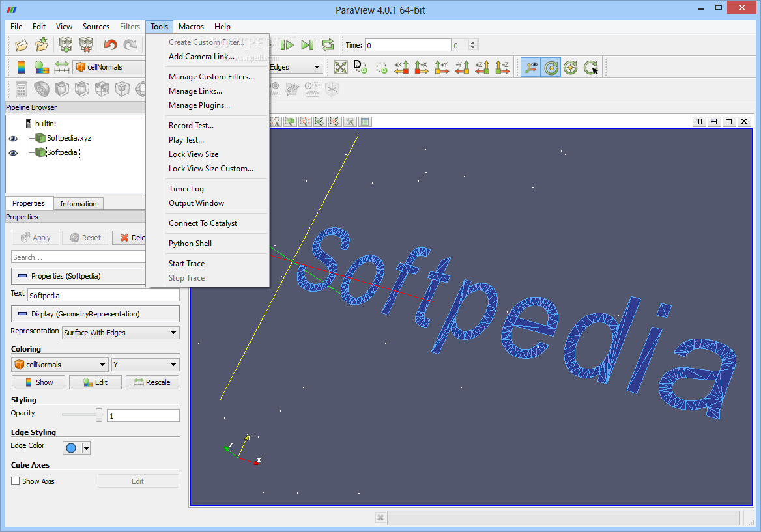761x532 pixels.
Task: Open the toolbar Edges representation dropdown
Action: [x=295, y=67]
